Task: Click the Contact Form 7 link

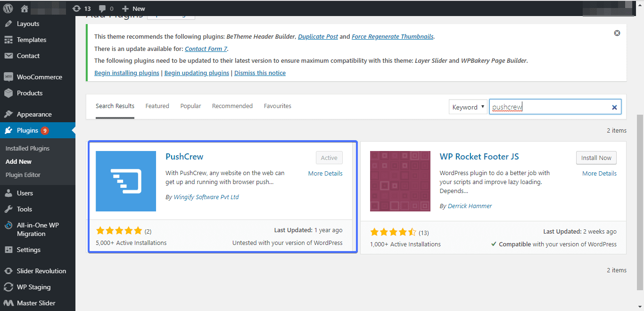Action: pos(206,49)
